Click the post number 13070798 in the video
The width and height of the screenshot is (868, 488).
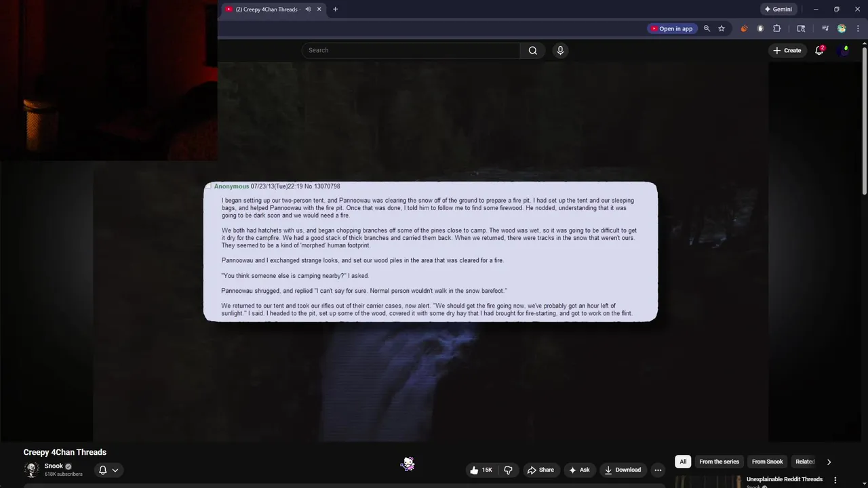point(327,186)
